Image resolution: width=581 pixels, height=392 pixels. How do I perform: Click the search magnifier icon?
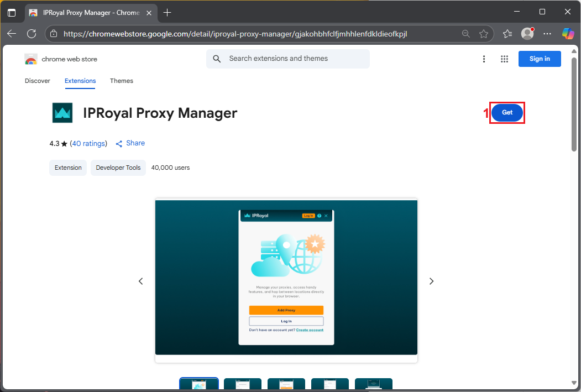217,59
